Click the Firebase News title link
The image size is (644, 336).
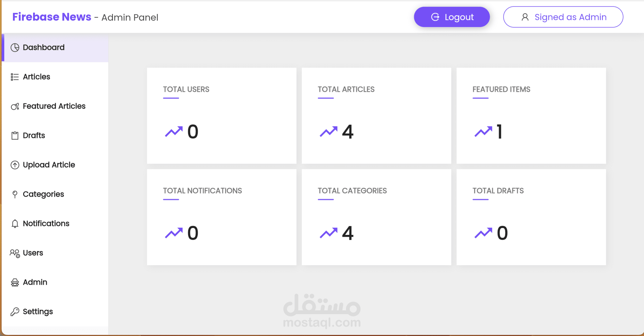[x=52, y=17]
